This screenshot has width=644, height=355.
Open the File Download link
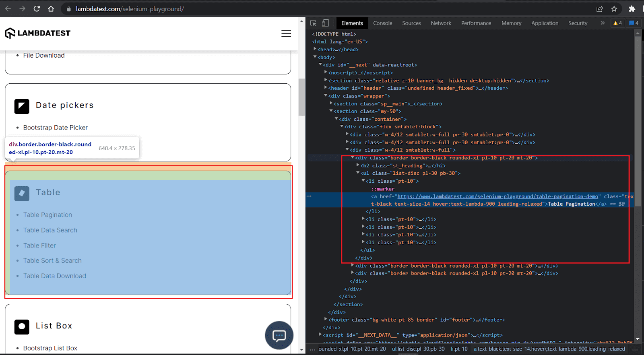(44, 56)
